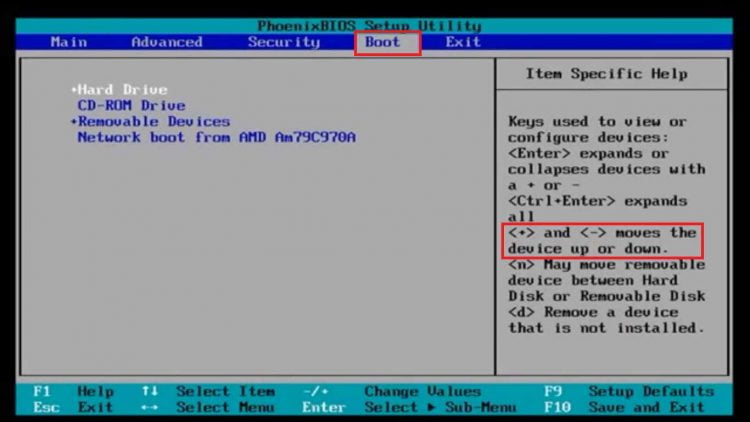
Task: Select CD-ROM Drive boot entry
Action: (x=132, y=105)
